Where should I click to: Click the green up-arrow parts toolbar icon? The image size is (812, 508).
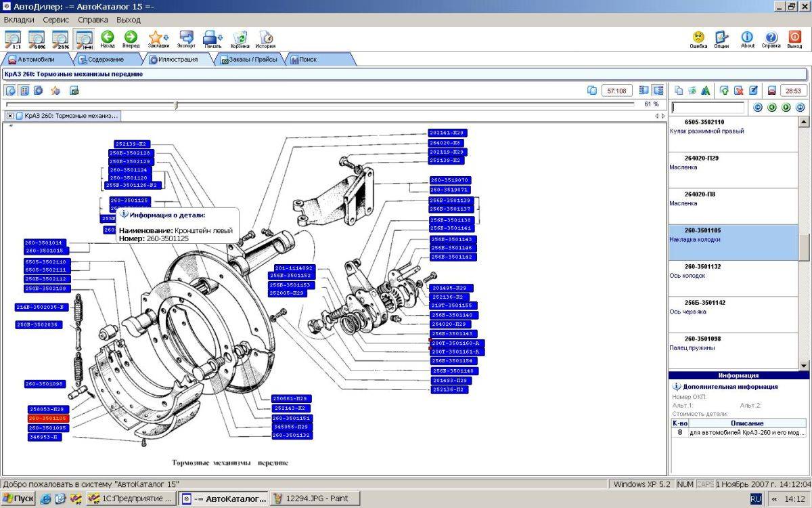click(724, 90)
